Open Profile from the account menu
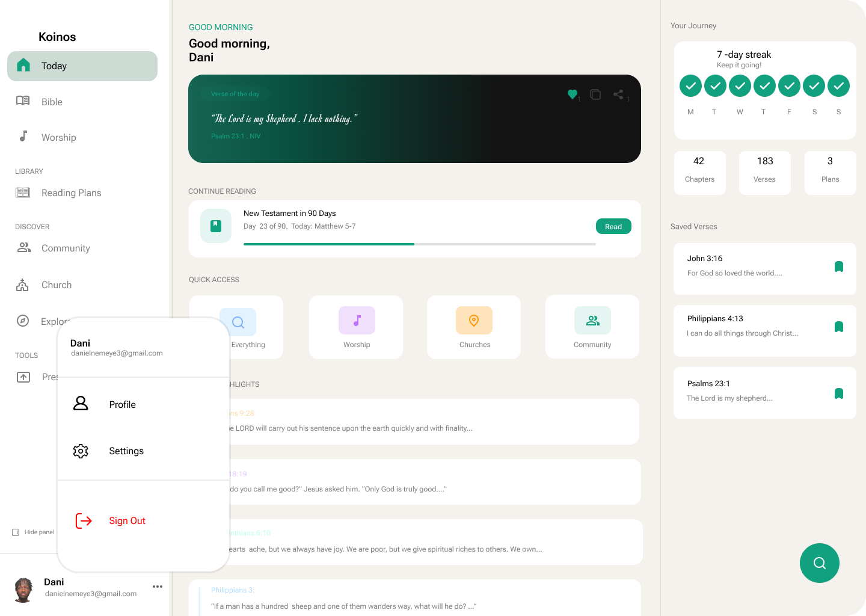 coord(122,404)
